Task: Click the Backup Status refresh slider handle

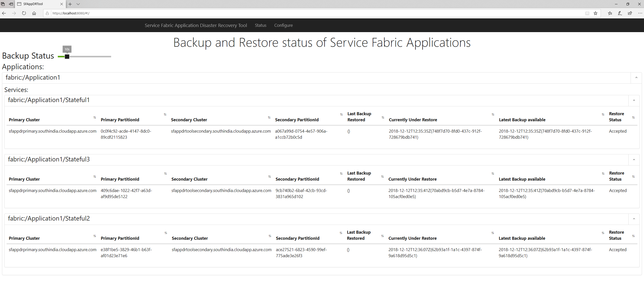Action: pos(67,57)
